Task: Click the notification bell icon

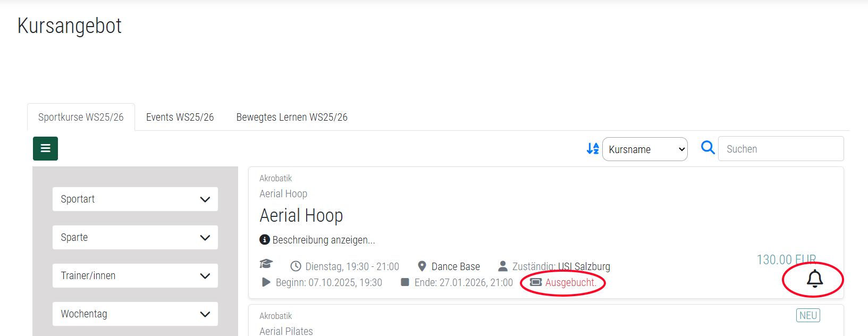Action: click(x=814, y=279)
